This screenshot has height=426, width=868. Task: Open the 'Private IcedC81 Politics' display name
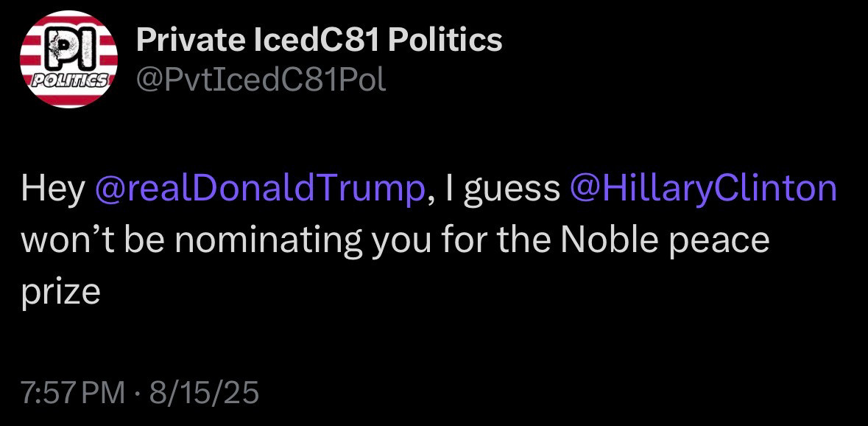pos(319,40)
